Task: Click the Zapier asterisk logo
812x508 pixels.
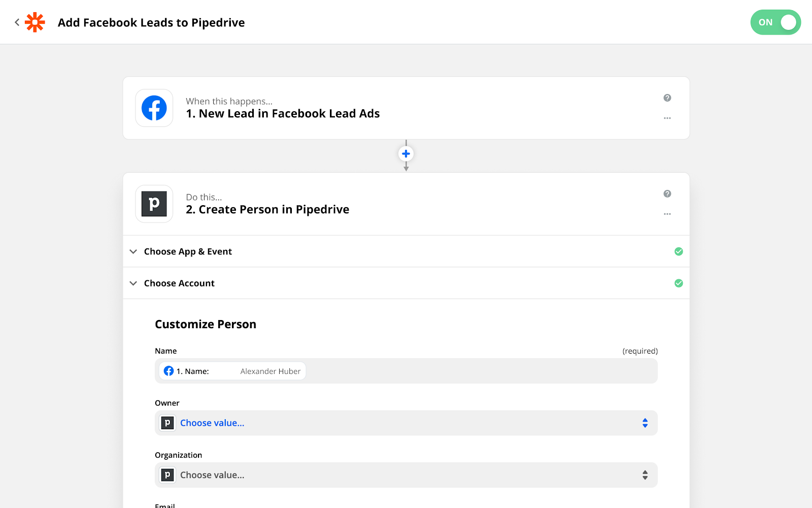Action: tap(35, 22)
